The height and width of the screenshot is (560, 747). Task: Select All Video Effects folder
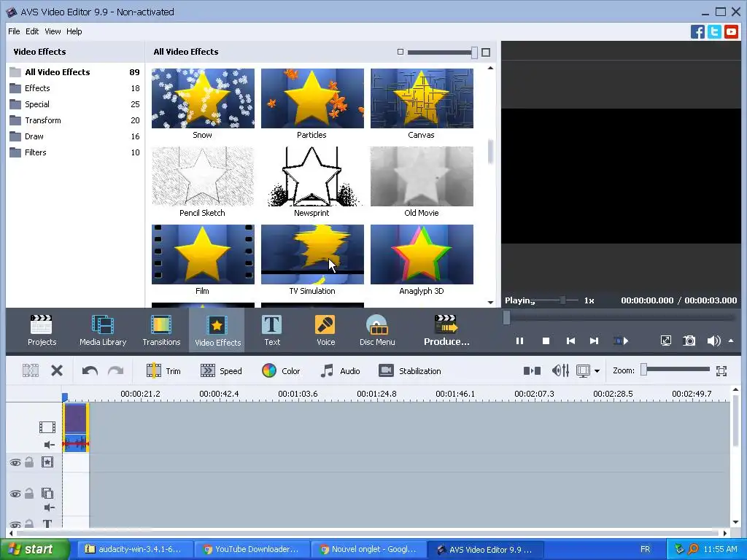75,72
